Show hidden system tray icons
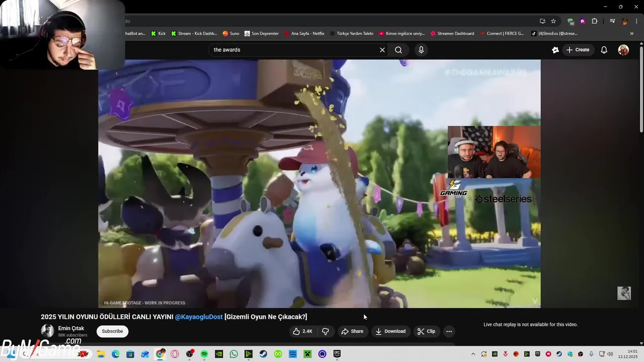This screenshot has height=362, width=644. 473,354
